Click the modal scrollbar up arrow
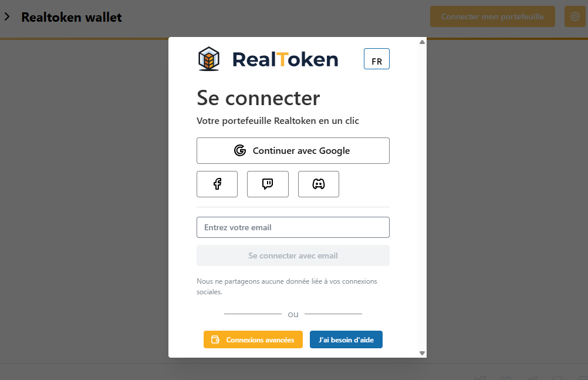This screenshot has width=588, height=380. [422, 42]
